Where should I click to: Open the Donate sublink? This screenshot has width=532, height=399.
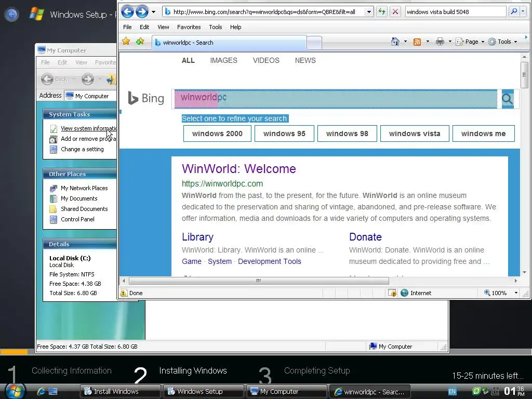point(365,237)
